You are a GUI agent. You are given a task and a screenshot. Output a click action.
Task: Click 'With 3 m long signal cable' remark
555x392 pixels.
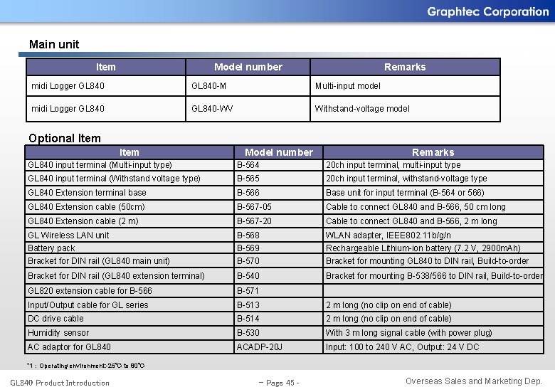(409, 333)
